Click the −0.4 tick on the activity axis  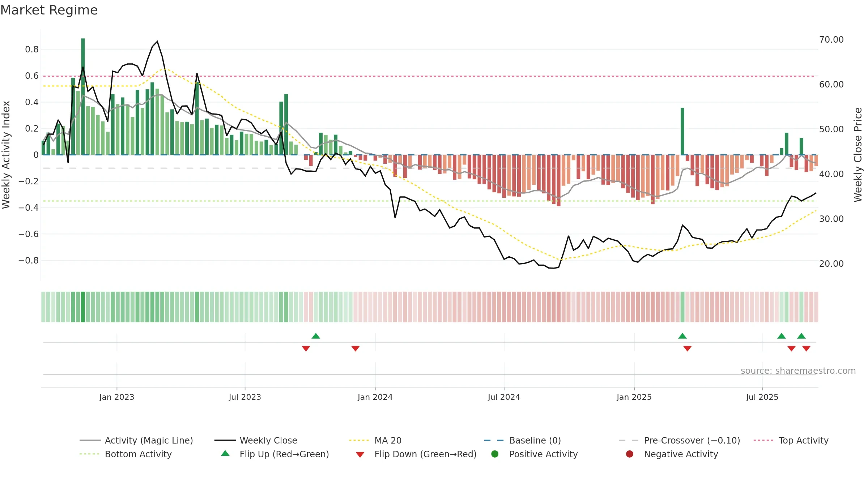point(29,207)
